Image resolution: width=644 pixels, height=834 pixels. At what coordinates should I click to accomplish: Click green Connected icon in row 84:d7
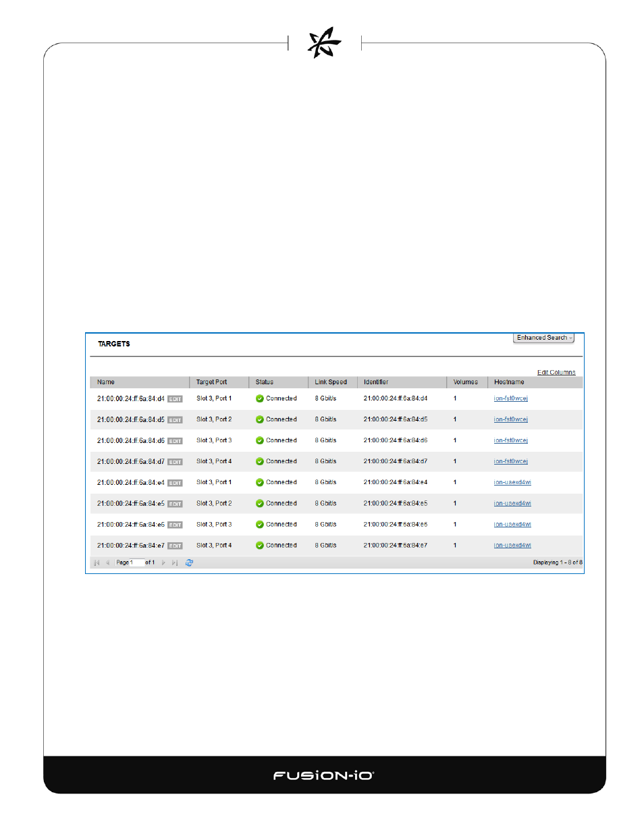(259, 461)
